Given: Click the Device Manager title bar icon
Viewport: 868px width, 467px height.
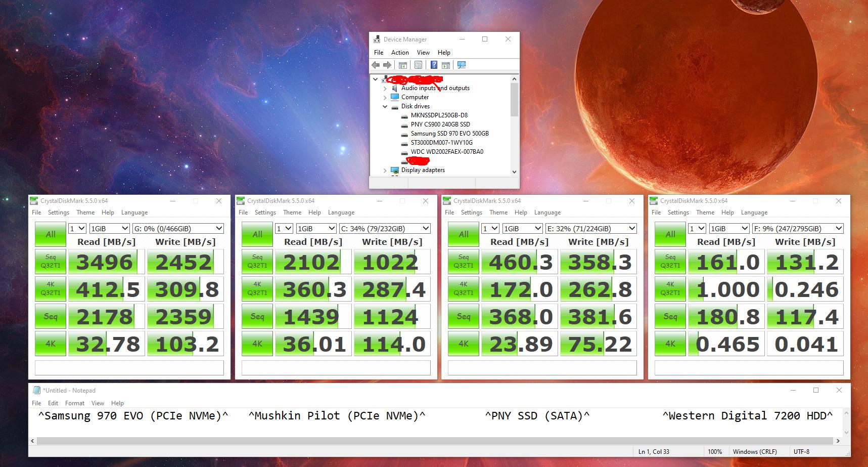Looking at the screenshot, I should click(377, 39).
